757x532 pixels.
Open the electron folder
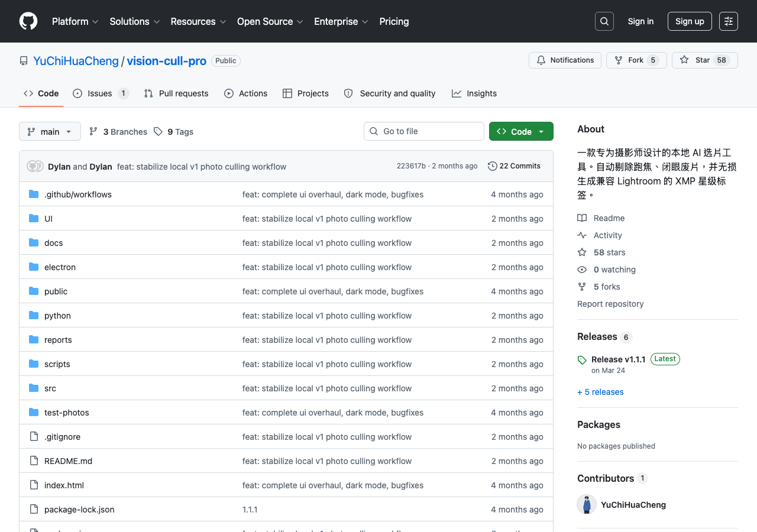60,267
